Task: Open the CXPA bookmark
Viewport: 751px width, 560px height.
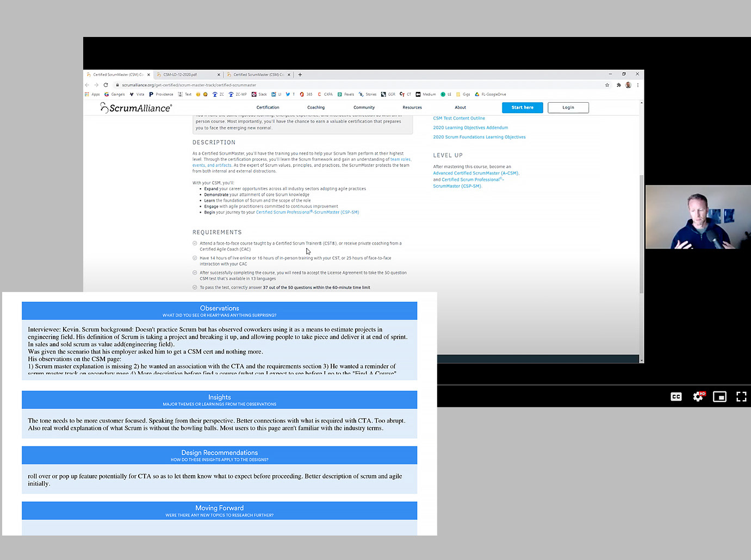Action: click(325, 94)
